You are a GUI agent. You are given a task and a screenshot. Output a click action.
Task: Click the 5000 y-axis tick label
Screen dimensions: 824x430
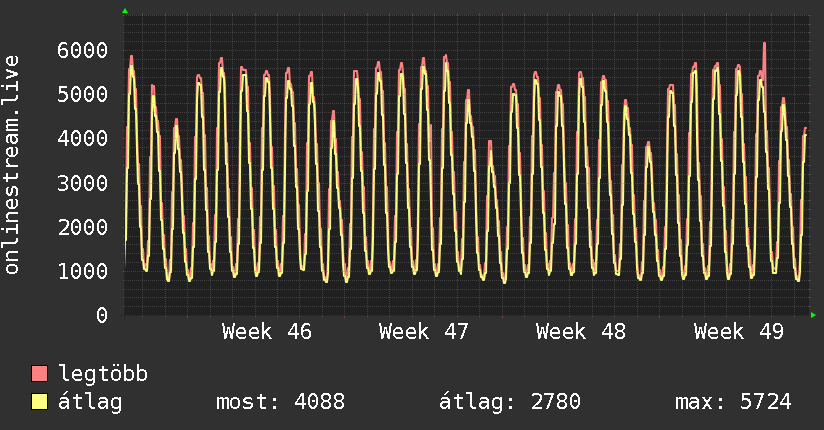(83, 94)
